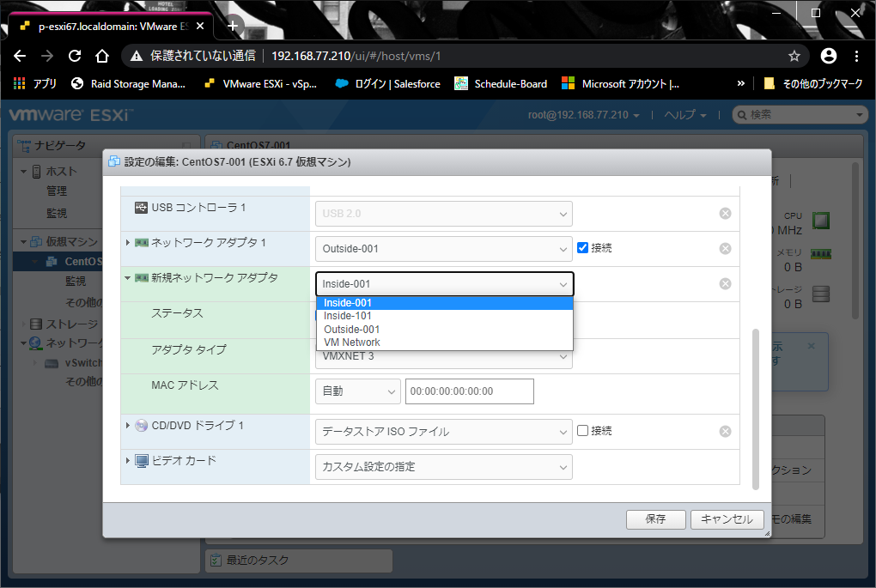Viewport: 876px width, 588px height.
Task: Click the CD/DVD drive disc icon
Action: pyautogui.click(x=142, y=426)
